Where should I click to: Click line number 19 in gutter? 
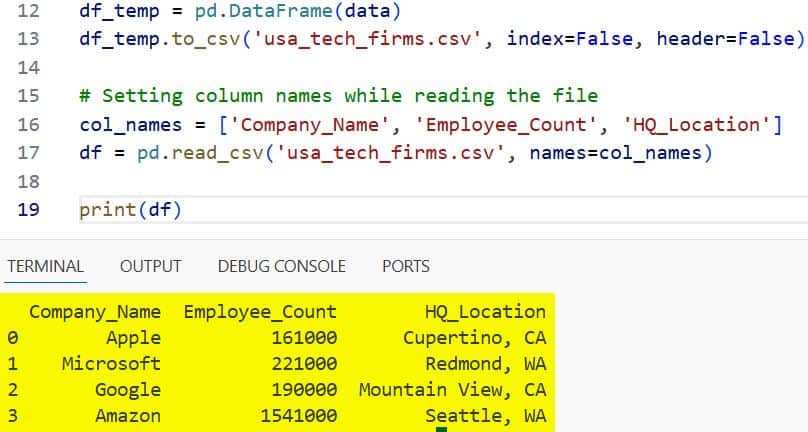click(28, 209)
